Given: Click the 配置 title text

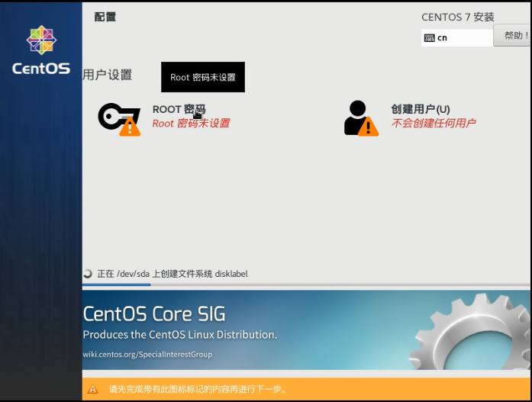Looking at the screenshot, I should (105, 17).
